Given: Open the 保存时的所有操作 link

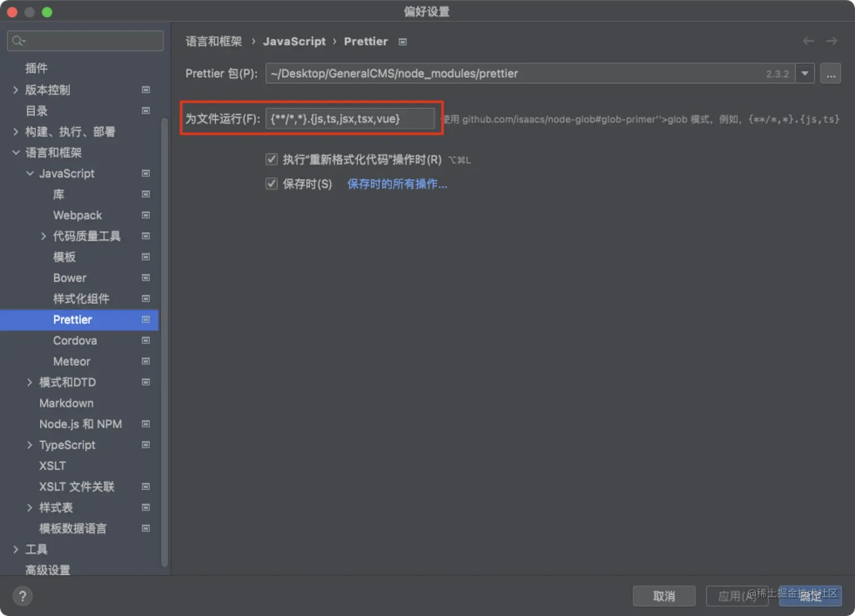Looking at the screenshot, I should [397, 183].
